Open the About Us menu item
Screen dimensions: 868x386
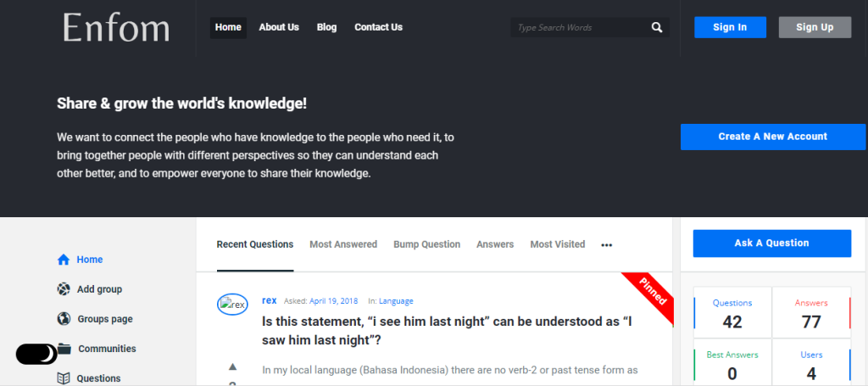click(279, 27)
